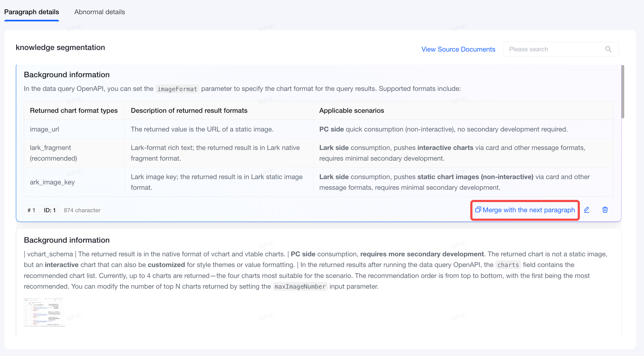Image resolution: width=644 pixels, height=356 pixels.
Task: Click the pencil edit icon for paragraph 1
Action: 587,210
